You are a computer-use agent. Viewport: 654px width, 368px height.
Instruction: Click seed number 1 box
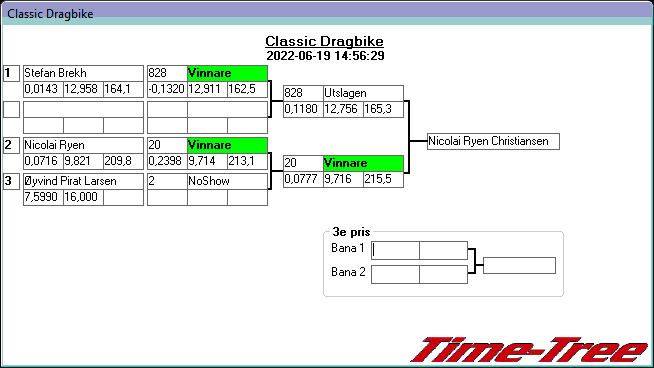pyautogui.click(x=12, y=73)
